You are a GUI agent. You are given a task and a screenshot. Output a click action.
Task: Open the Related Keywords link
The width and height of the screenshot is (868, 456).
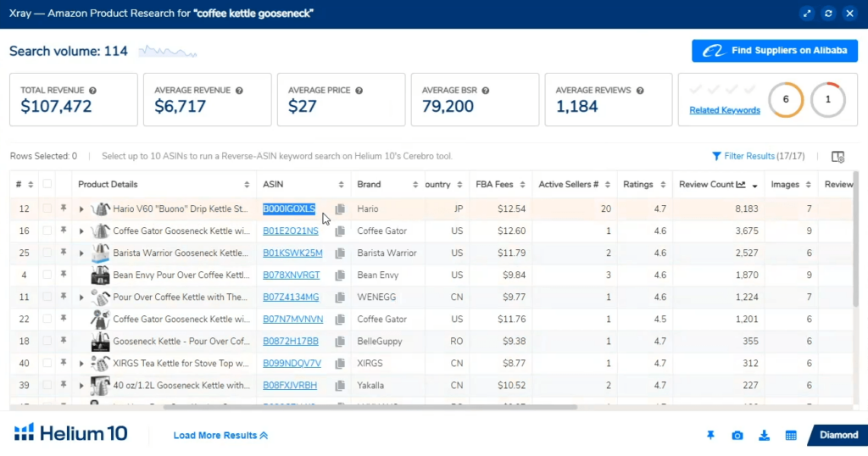725,110
